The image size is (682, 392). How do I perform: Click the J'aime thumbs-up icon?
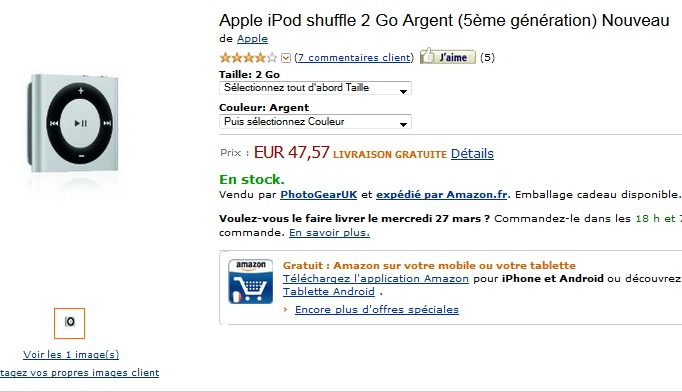coord(428,56)
